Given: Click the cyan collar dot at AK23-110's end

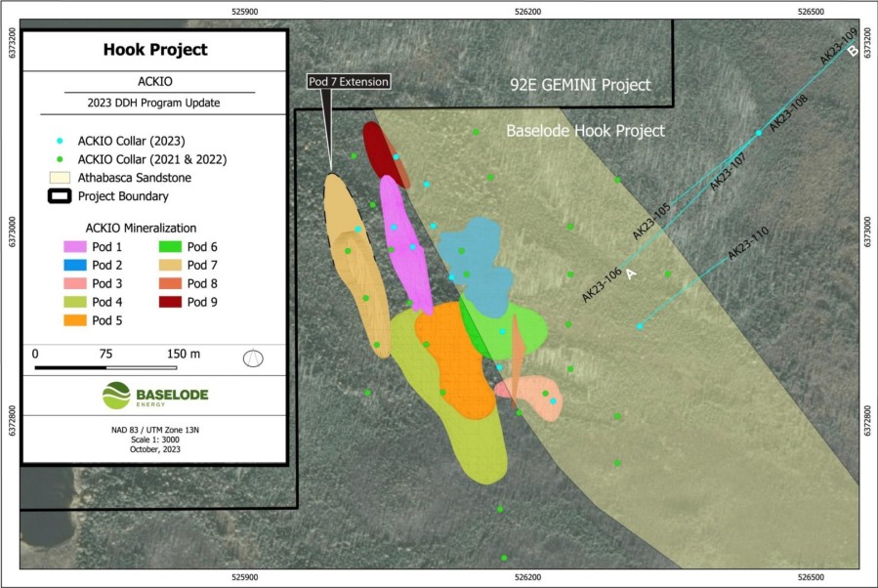Looking at the screenshot, I should 640,326.
